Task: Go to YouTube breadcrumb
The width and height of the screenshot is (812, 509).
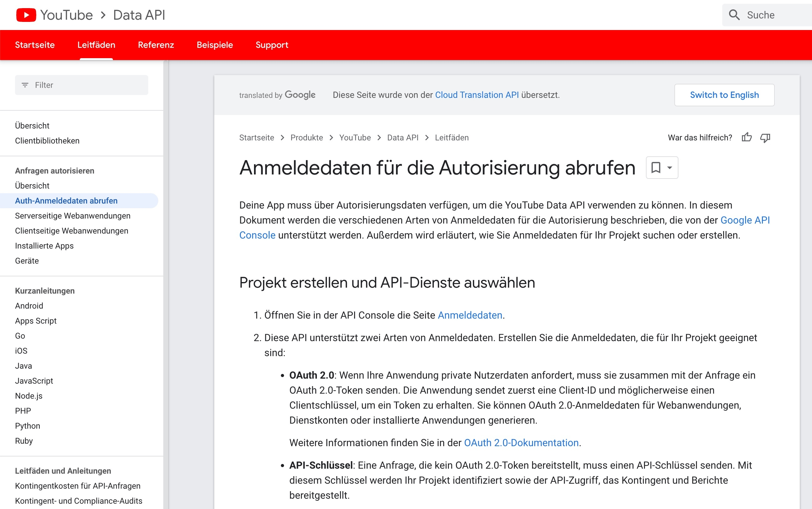Action: pyautogui.click(x=355, y=137)
